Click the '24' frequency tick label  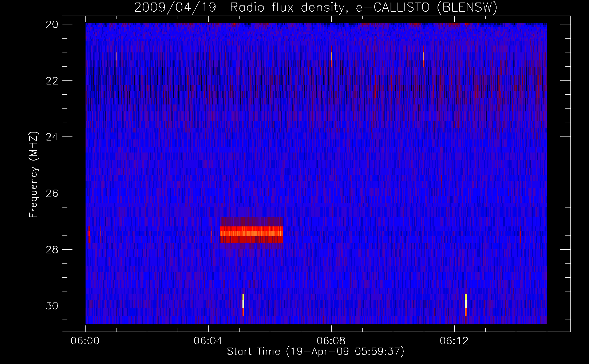pyautogui.click(x=52, y=137)
